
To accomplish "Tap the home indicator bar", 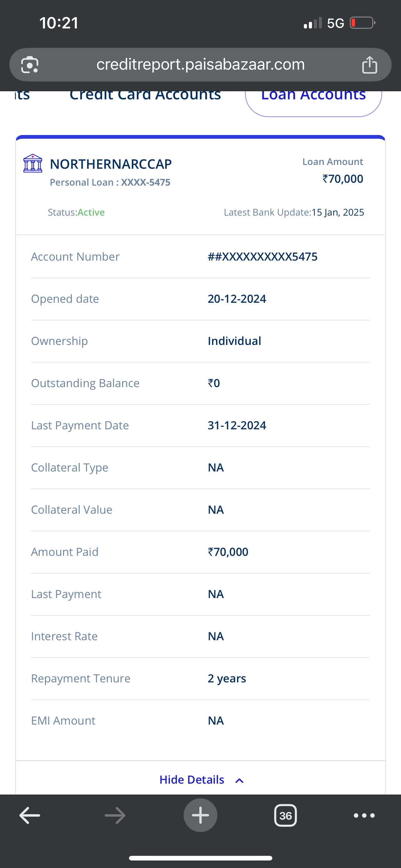I will tap(200, 858).
